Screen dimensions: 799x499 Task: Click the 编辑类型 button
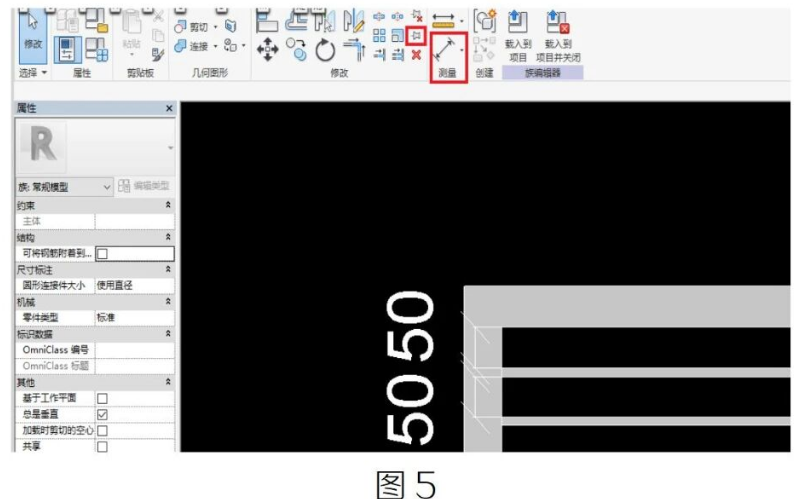coord(144,186)
